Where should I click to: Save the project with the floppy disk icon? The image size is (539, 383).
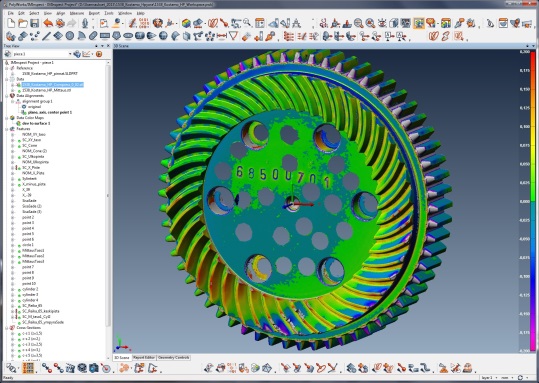coord(34,23)
